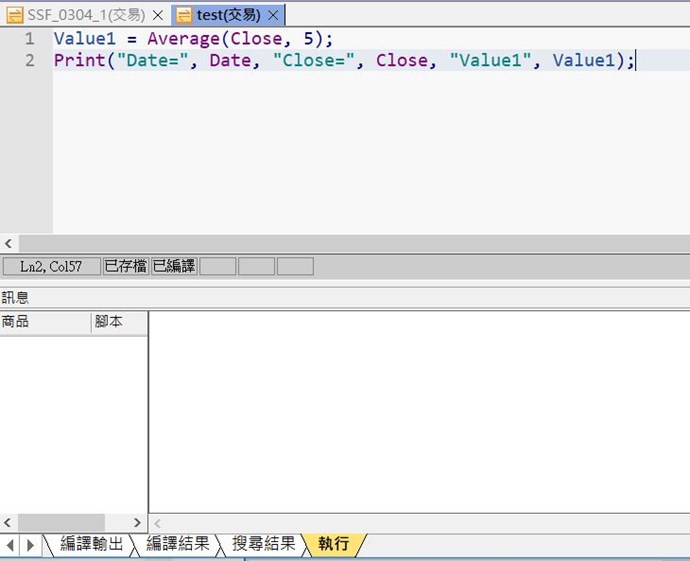Click left scroll arrow of message output pane

157,523
